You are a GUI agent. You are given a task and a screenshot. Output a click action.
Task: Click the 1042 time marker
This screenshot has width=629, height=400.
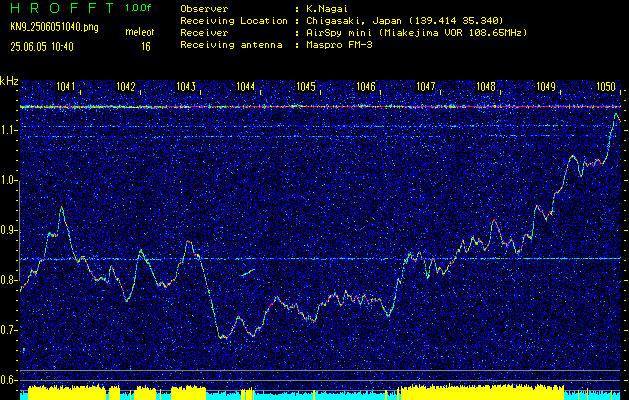point(126,86)
